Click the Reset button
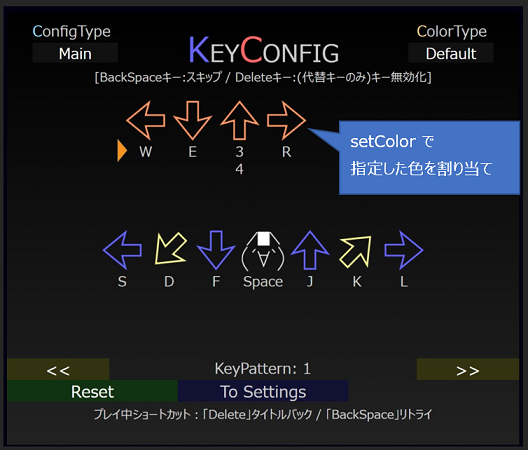 [x=93, y=391]
